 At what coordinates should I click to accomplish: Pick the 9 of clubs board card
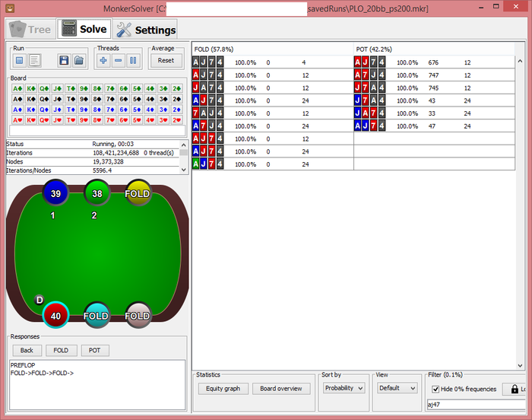[84, 89]
